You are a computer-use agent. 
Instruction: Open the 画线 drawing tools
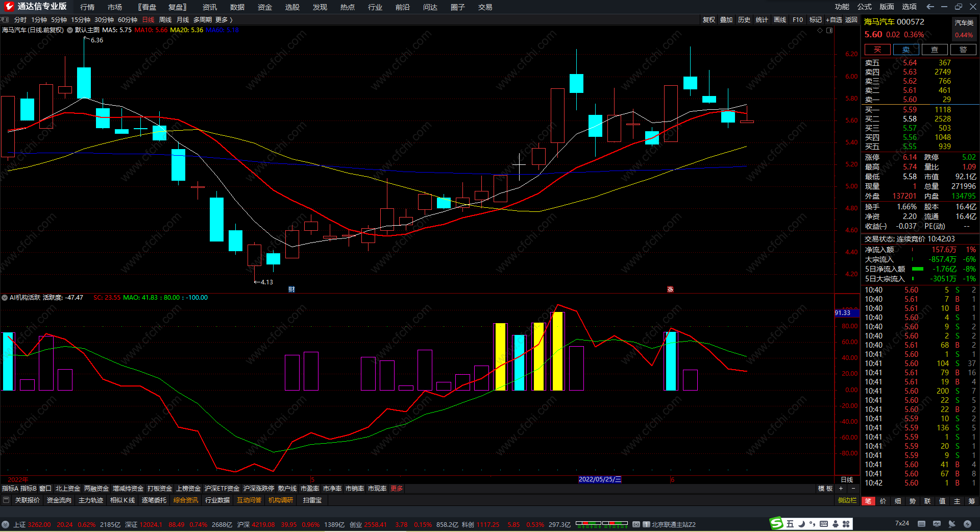[780, 20]
